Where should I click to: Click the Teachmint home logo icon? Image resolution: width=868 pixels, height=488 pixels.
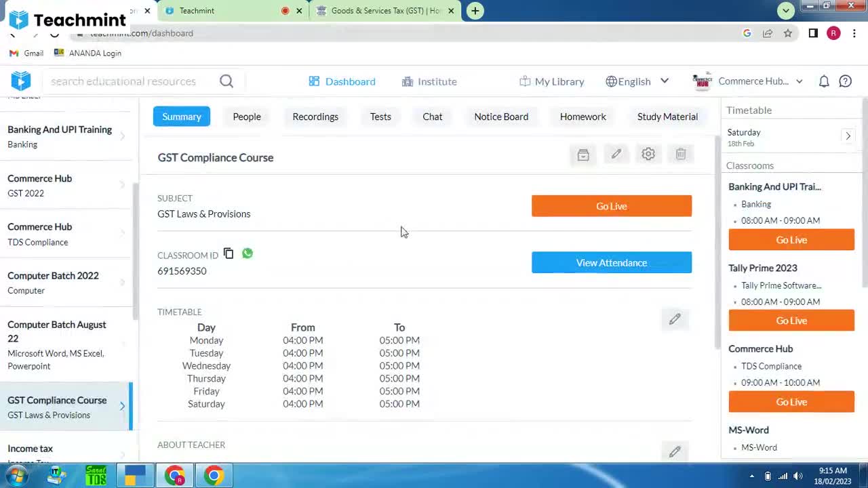click(21, 81)
